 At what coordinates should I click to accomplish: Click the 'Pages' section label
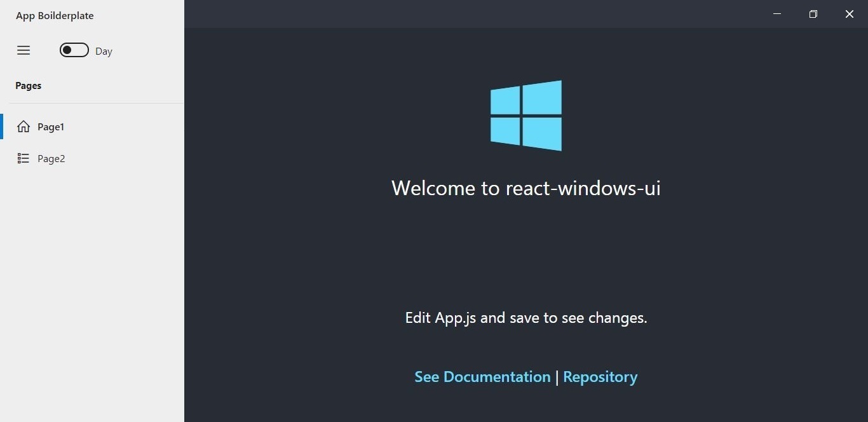[29, 86]
